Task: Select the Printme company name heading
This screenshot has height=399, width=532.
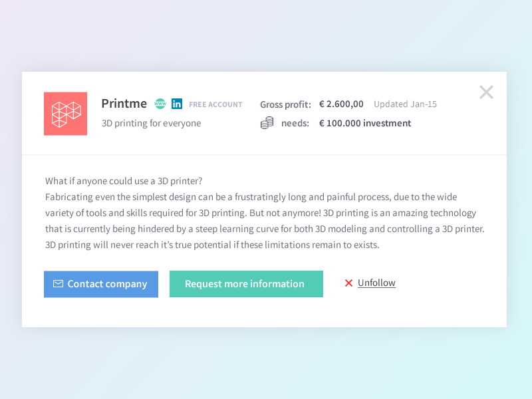Action: (124, 103)
